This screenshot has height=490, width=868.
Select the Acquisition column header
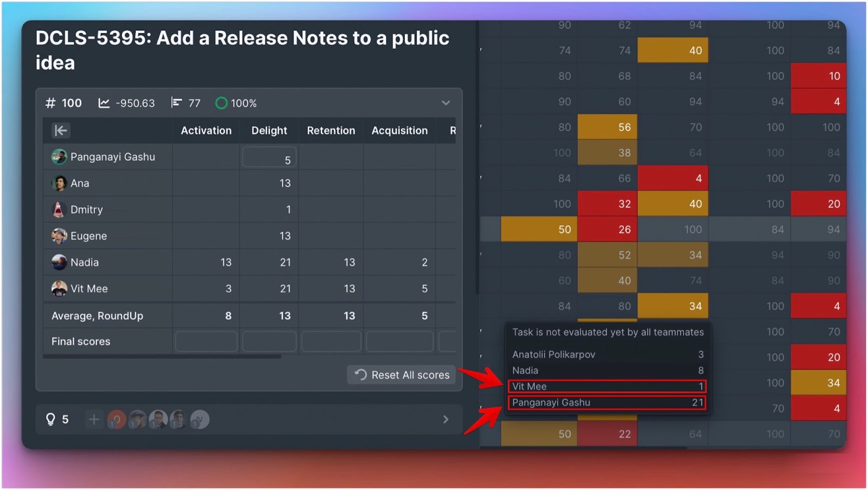click(x=399, y=131)
